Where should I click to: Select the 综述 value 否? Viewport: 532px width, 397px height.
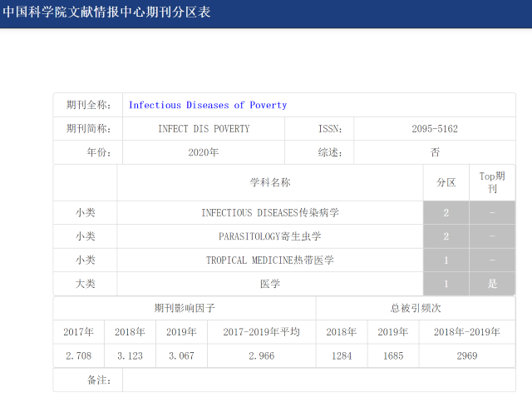tap(435, 152)
